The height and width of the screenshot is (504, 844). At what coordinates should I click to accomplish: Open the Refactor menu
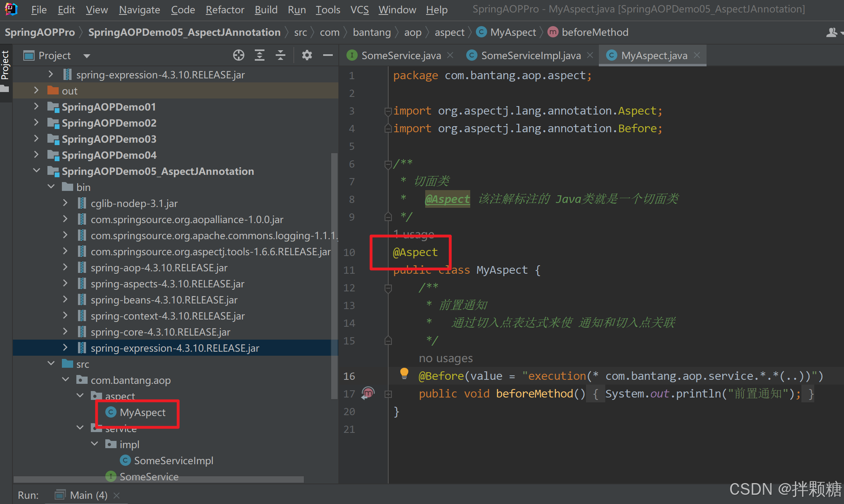tap(225, 10)
